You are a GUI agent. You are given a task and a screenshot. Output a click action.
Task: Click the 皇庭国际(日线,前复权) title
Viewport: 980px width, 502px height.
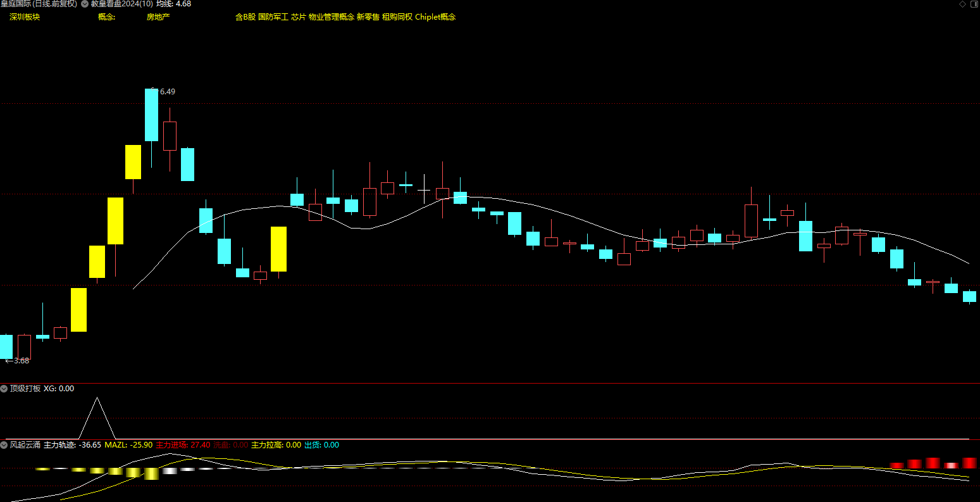pos(39,4)
